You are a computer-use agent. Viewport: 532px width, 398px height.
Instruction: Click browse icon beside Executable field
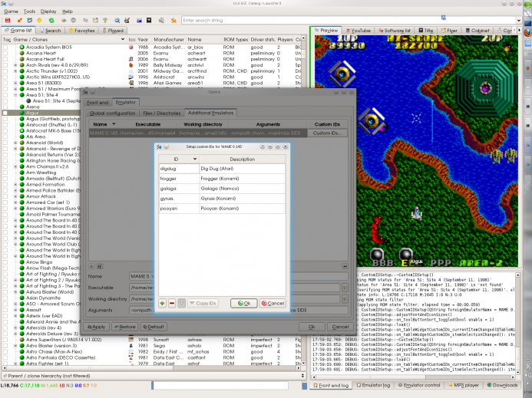pyautogui.click(x=345, y=288)
